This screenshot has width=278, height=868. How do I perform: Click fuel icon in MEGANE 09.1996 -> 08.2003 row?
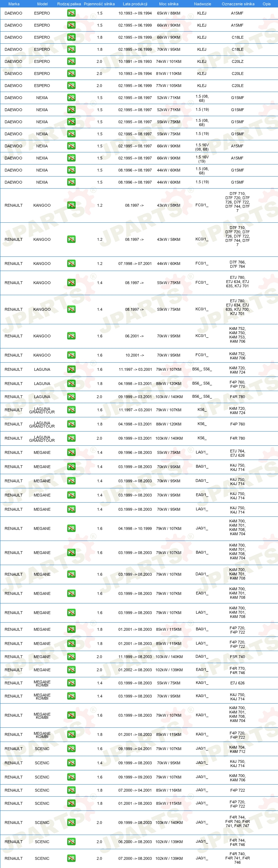(x=71, y=452)
